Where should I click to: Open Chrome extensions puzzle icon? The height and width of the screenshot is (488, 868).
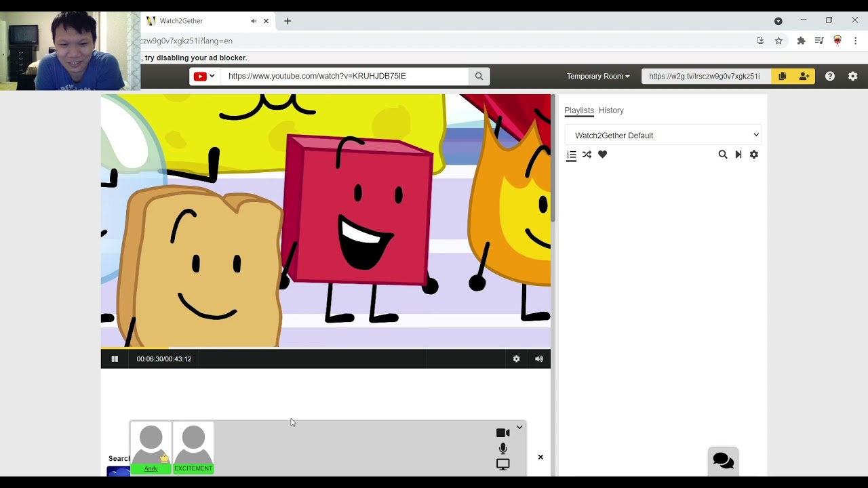(801, 41)
